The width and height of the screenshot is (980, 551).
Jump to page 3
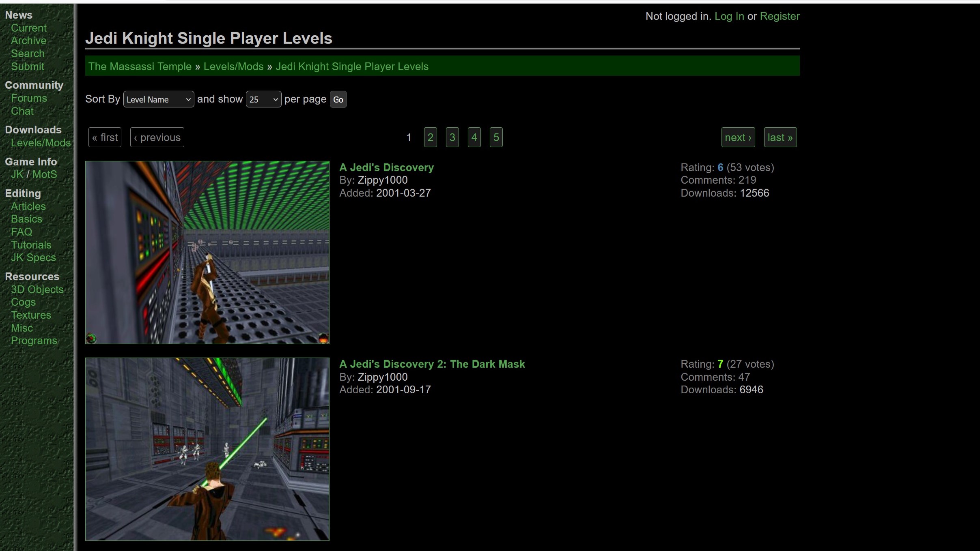(452, 137)
